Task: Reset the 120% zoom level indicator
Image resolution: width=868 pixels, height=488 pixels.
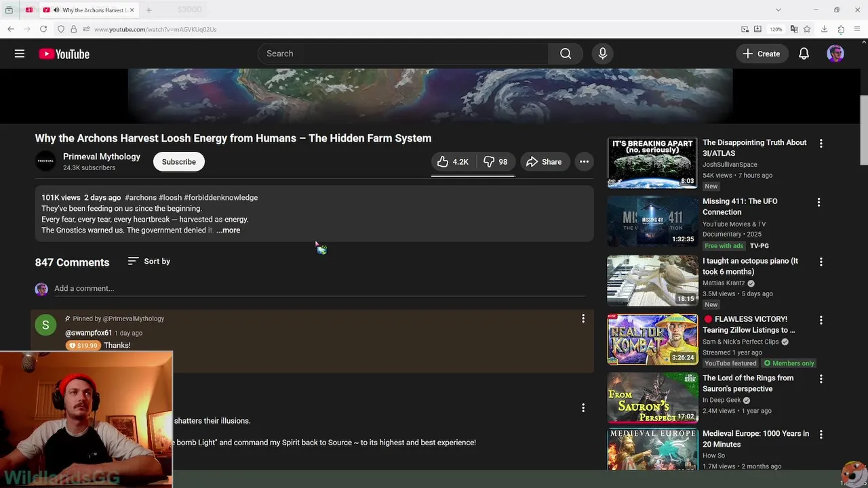Action: [776, 29]
